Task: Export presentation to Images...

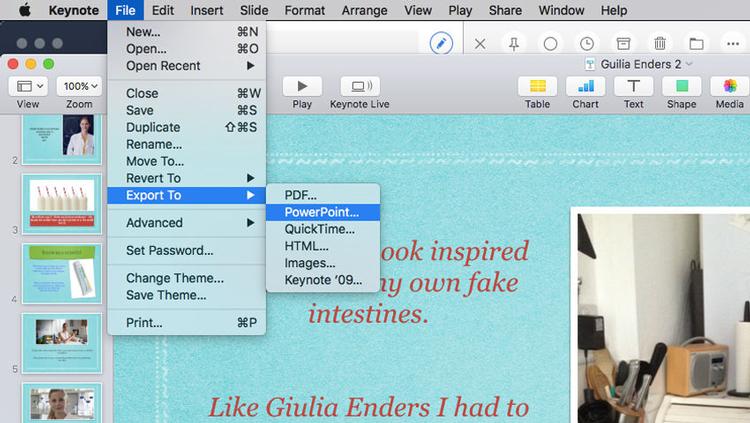Action: 323,263
